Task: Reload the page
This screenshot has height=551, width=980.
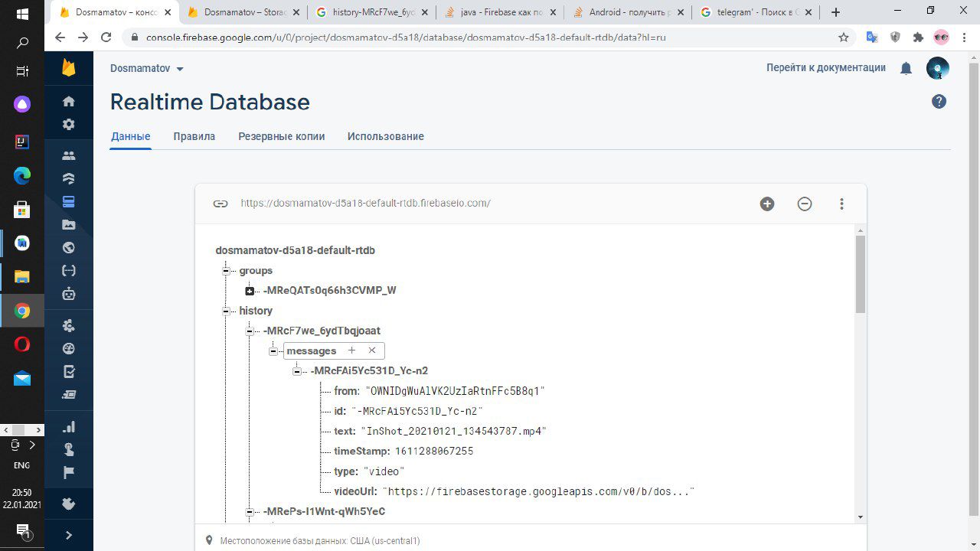Action: (106, 37)
